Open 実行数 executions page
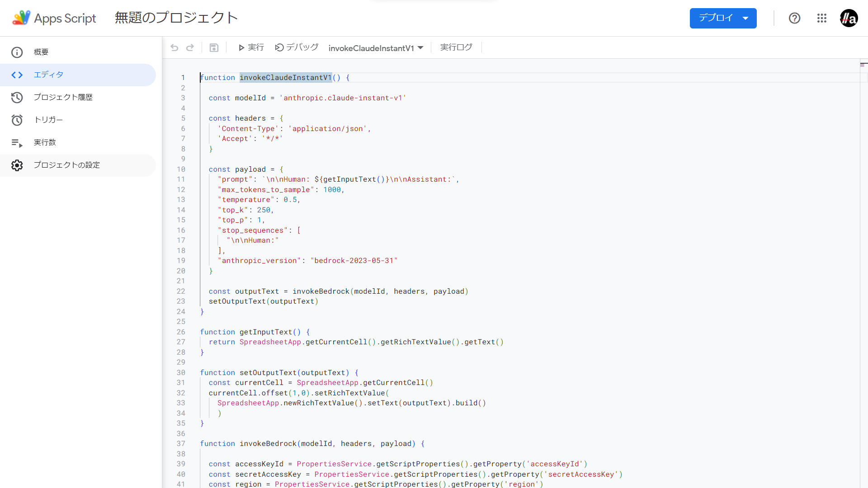This screenshot has width=868, height=488. [45, 142]
